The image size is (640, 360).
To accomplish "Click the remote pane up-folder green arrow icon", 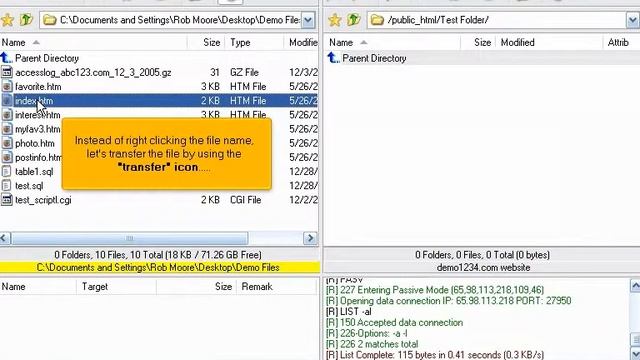I will [x=353, y=19].
